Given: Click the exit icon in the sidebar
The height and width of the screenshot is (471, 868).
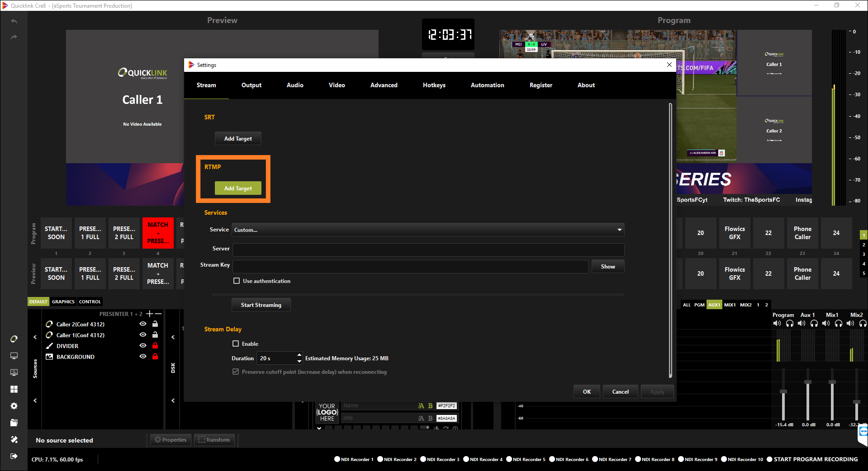Looking at the screenshot, I should [x=14, y=456].
